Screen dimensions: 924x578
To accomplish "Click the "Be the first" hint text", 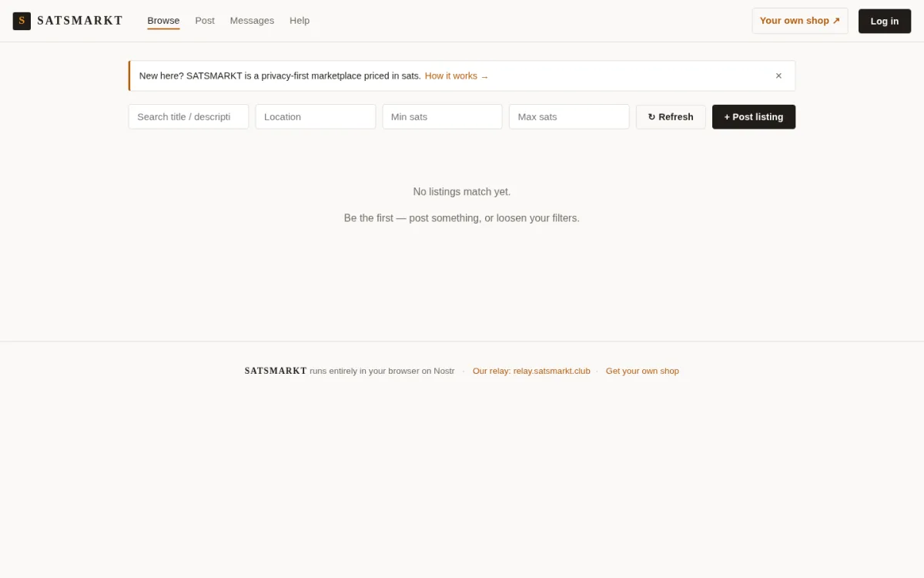I will pos(462,218).
